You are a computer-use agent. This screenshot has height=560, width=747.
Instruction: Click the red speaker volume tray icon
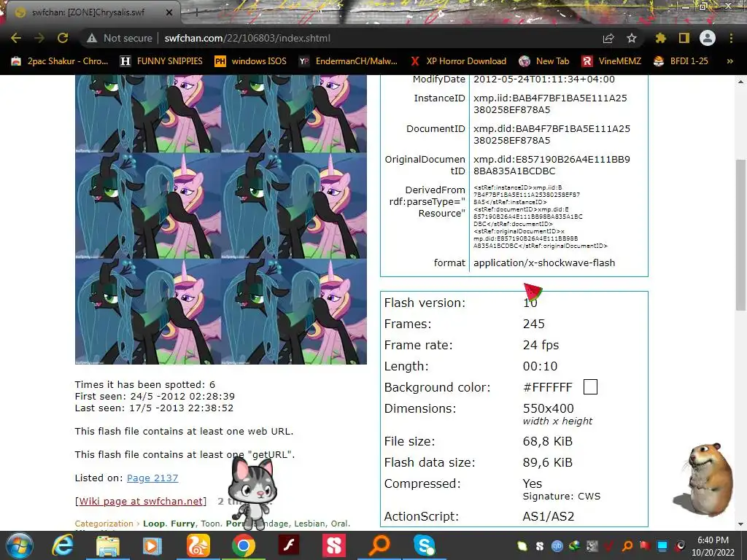point(681,546)
